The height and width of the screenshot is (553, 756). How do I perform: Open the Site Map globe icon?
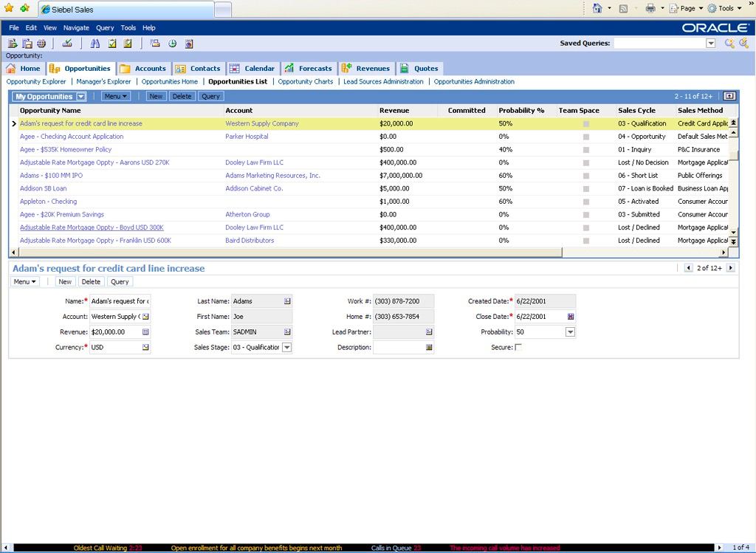tap(41, 44)
